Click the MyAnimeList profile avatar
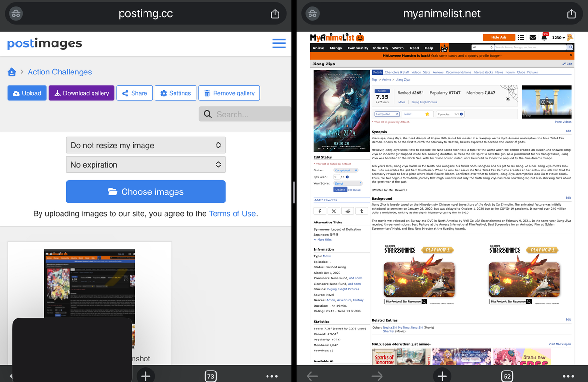This screenshot has height=382, width=588. [570, 37]
